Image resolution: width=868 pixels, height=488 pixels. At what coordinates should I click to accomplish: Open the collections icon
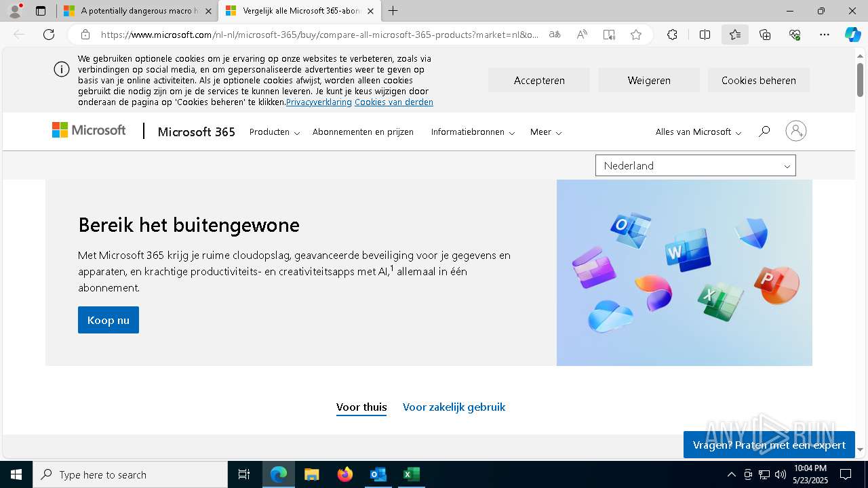click(x=765, y=35)
